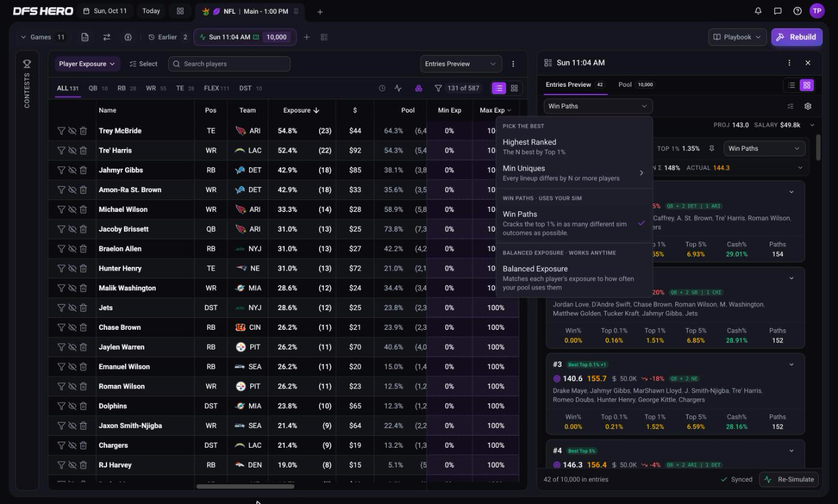Open the notifications bell
Image resolution: width=838 pixels, height=504 pixels.
(x=758, y=11)
